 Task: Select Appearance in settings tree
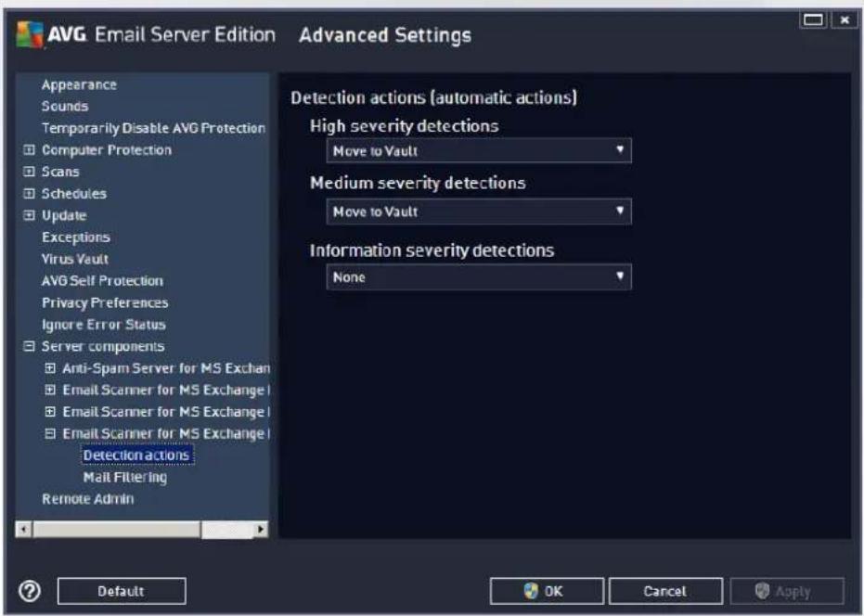[x=79, y=84]
